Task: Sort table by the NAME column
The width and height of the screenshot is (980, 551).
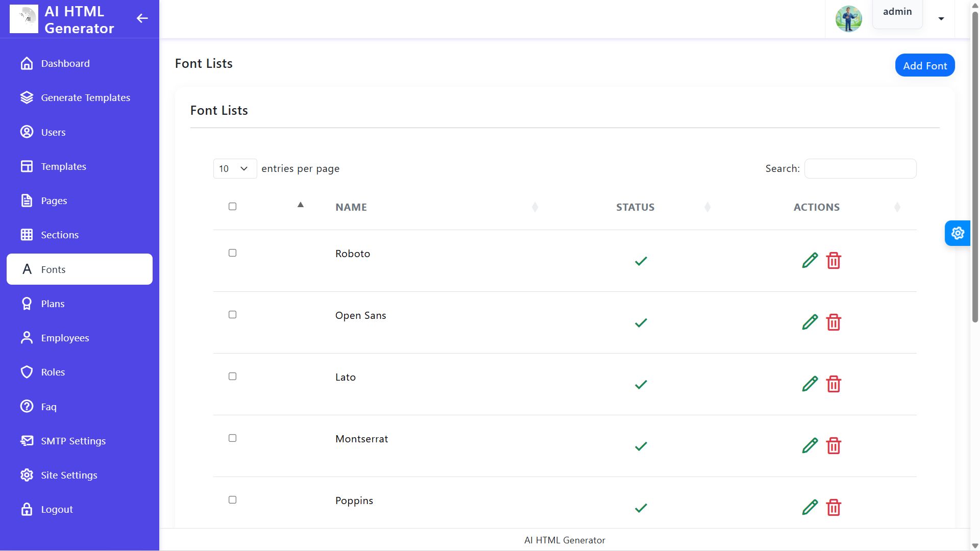Action: click(351, 207)
